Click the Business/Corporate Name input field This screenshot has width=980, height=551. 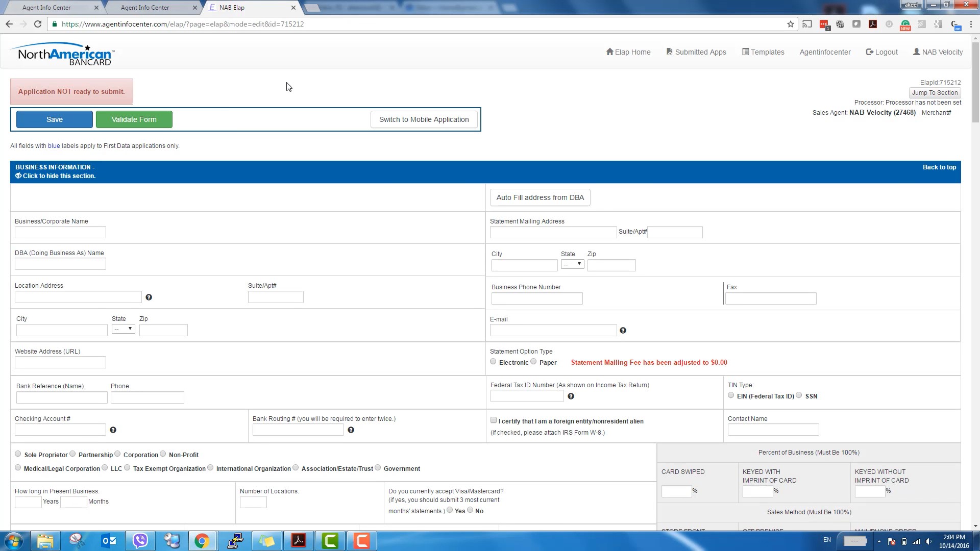60,233
